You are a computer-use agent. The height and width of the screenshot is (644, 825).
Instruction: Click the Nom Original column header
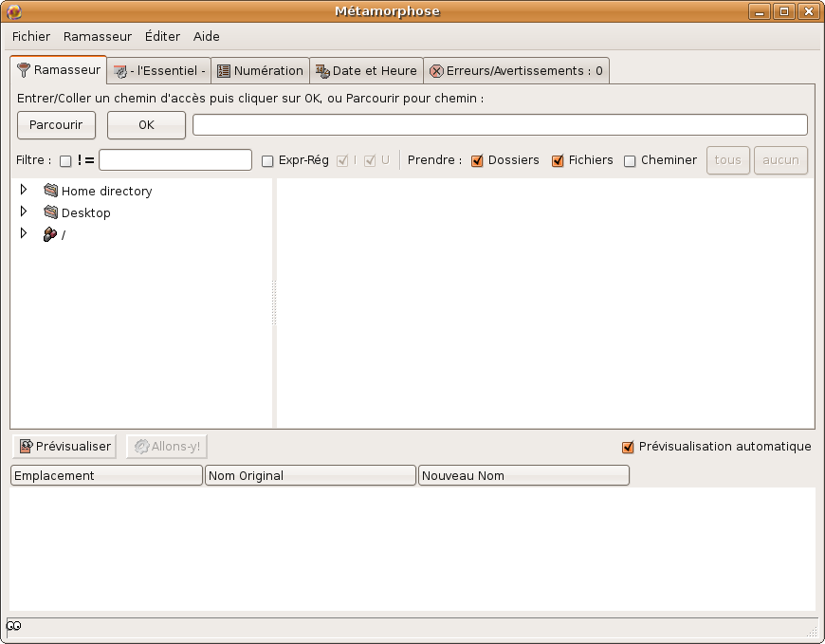(310, 475)
